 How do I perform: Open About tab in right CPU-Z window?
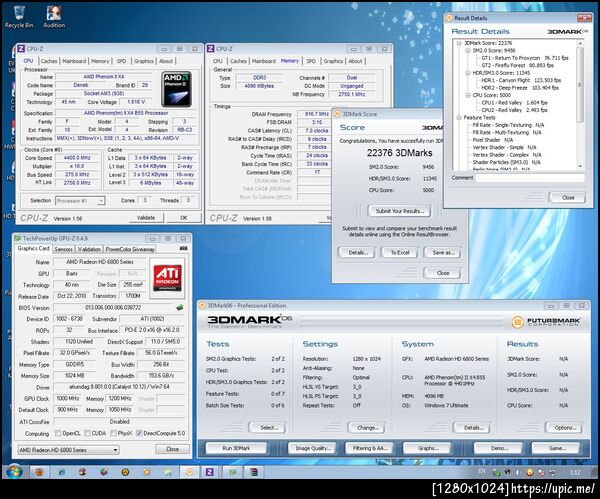355,61
